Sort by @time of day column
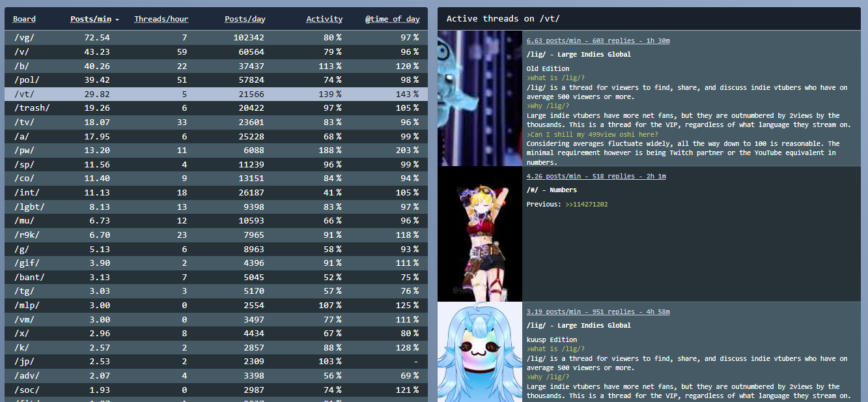The width and height of the screenshot is (868, 402). click(x=392, y=19)
